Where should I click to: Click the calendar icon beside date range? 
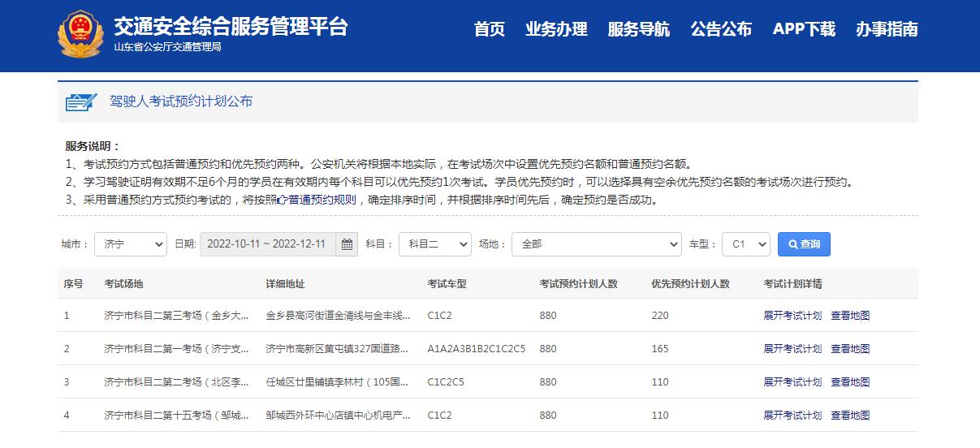(347, 244)
